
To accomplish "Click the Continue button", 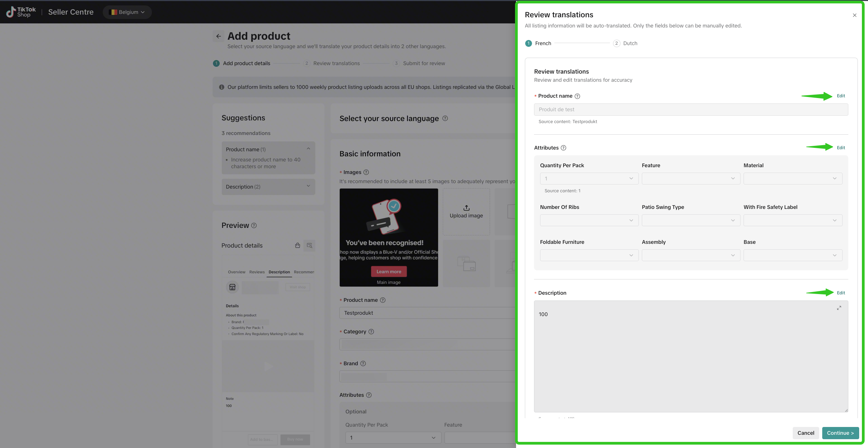I will [x=840, y=433].
